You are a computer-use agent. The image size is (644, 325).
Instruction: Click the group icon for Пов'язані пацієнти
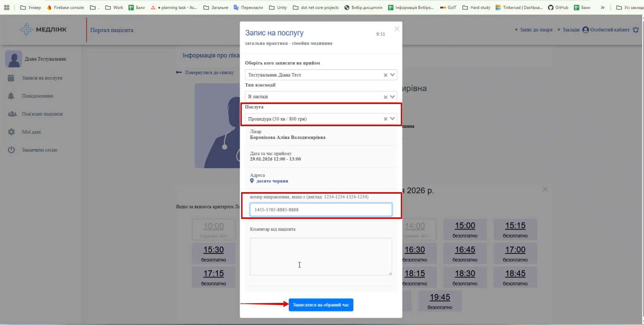(x=12, y=114)
